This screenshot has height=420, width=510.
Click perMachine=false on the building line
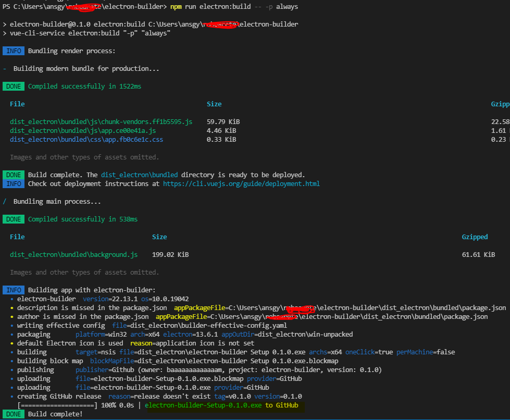click(426, 352)
